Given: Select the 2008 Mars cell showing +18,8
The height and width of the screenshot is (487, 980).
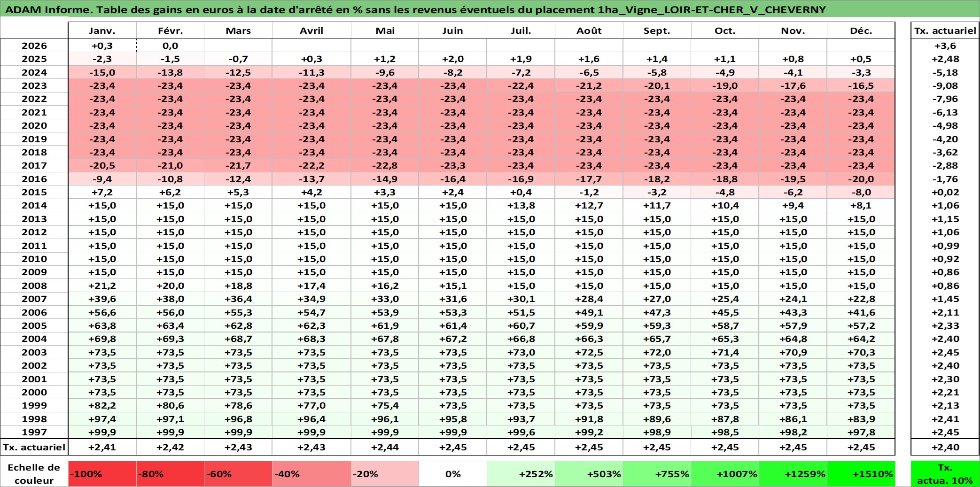Looking at the screenshot, I should [x=238, y=286].
